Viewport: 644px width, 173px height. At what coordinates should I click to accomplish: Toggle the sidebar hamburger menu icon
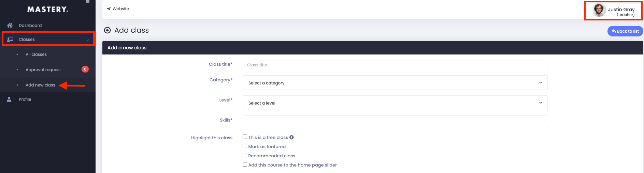tap(88, 2)
